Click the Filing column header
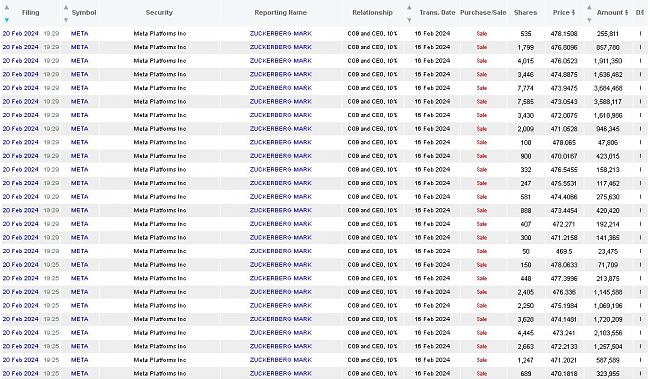 (x=31, y=12)
